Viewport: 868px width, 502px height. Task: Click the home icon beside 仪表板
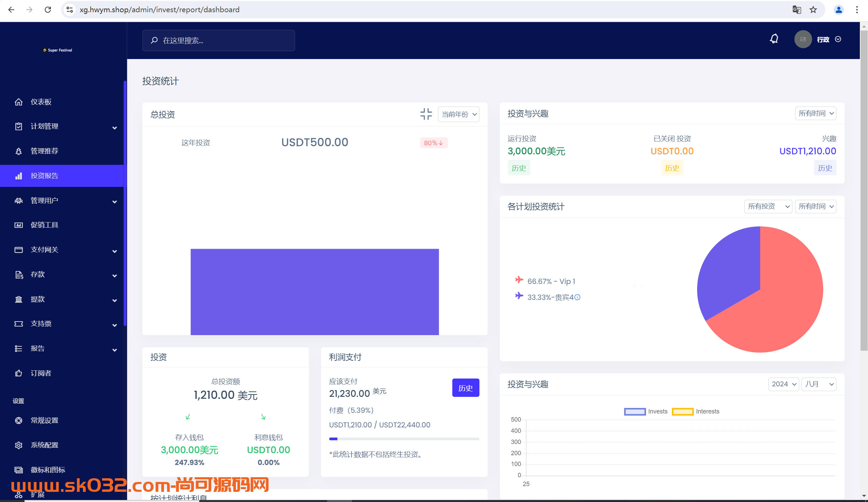point(19,102)
